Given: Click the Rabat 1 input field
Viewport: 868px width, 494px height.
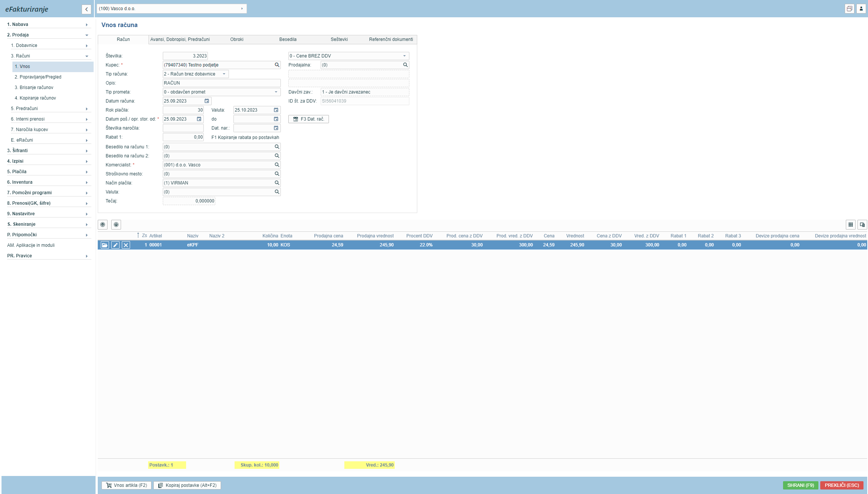Looking at the screenshot, I should [183, 137].
